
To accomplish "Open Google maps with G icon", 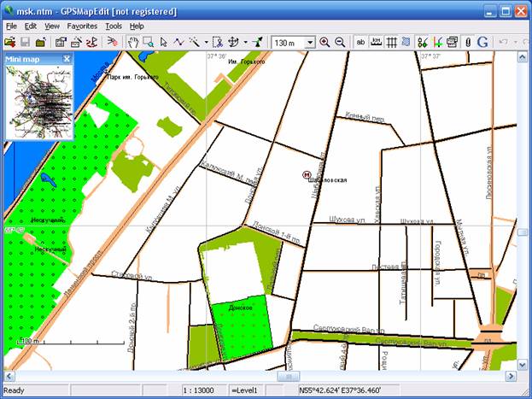I will coord(482,41).
